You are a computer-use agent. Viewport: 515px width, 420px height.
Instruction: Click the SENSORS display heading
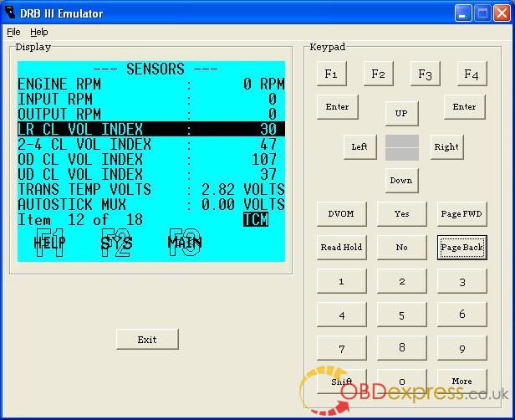(x=156, y=69)
